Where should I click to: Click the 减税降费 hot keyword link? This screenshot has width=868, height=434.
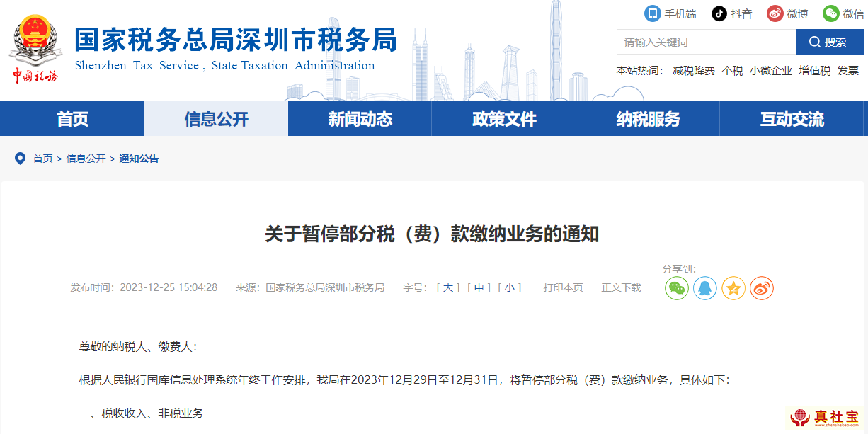[693, 71]
